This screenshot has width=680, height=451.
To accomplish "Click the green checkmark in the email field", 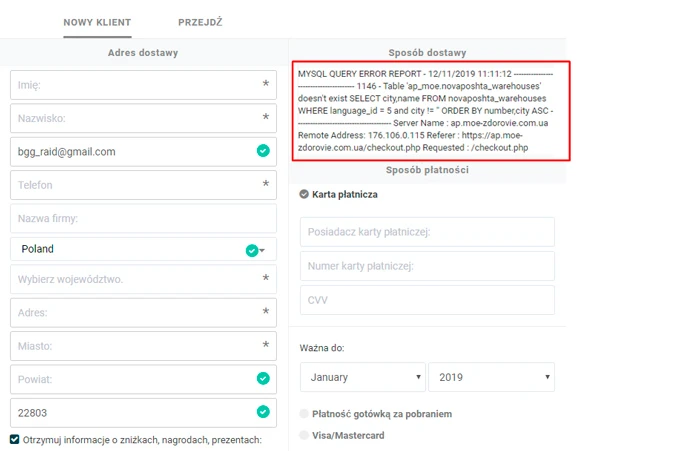I will point(262,151).
